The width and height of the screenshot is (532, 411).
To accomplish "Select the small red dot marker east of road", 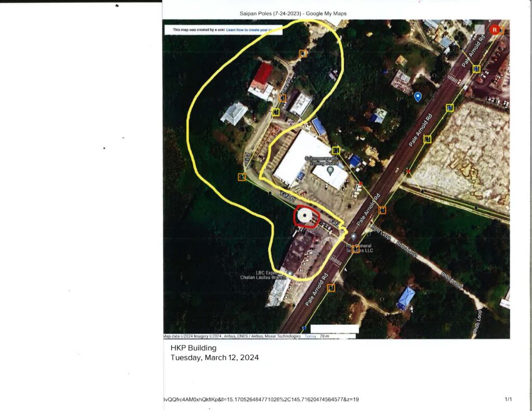I will point(409,171).
